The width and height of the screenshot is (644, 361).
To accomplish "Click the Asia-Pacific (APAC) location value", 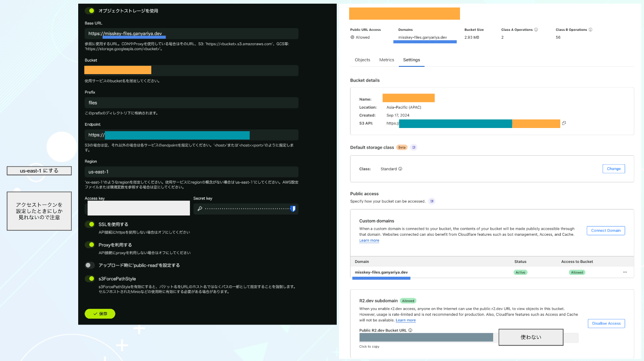I will tap(404, 107).
